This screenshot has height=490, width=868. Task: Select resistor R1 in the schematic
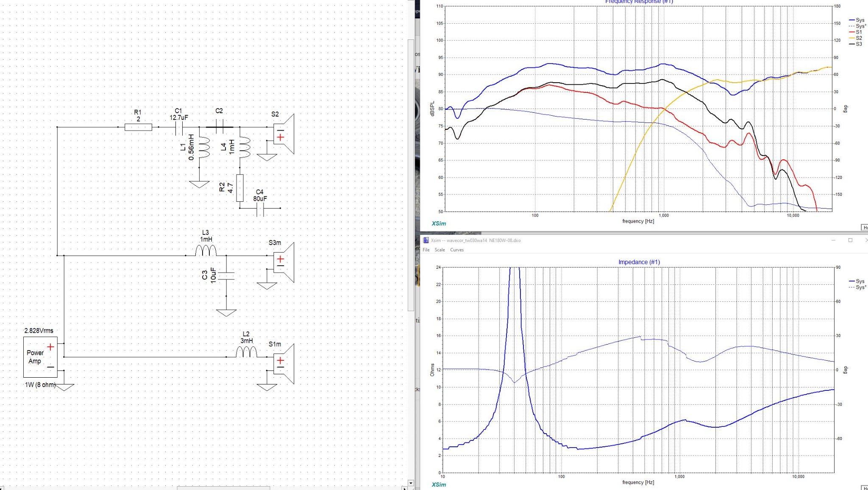(138, 127)
